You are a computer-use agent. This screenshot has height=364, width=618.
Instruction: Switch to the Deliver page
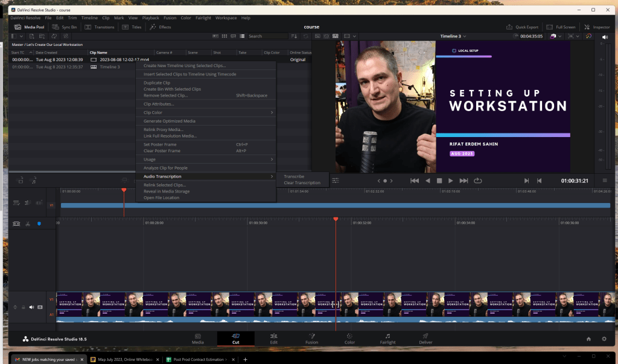[x=425, y=339]
